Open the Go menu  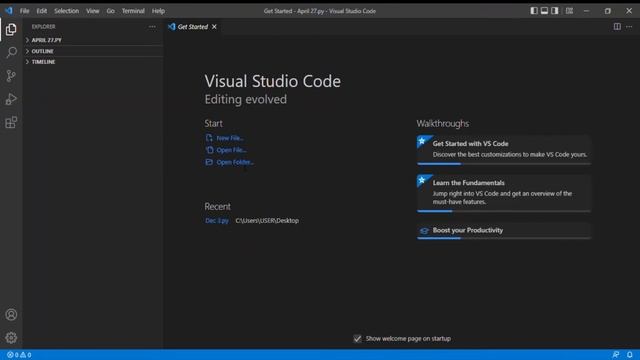[111, 11]
